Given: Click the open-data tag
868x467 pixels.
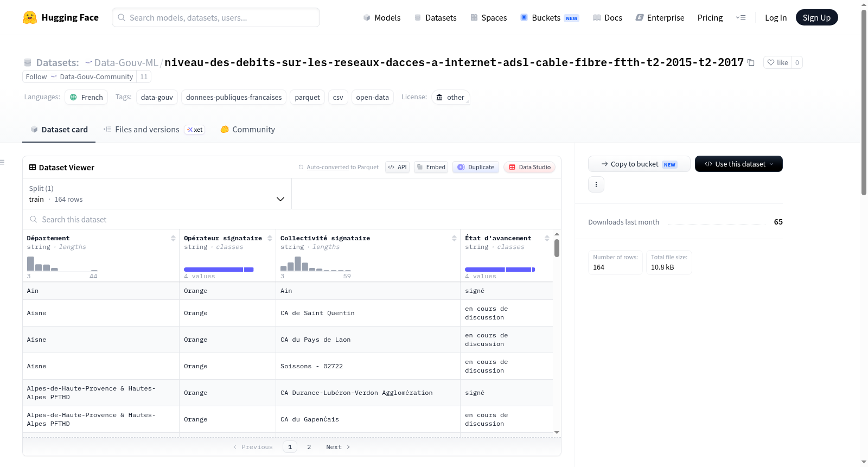Looking at the screenshot, I should click(x=372, y=97).
